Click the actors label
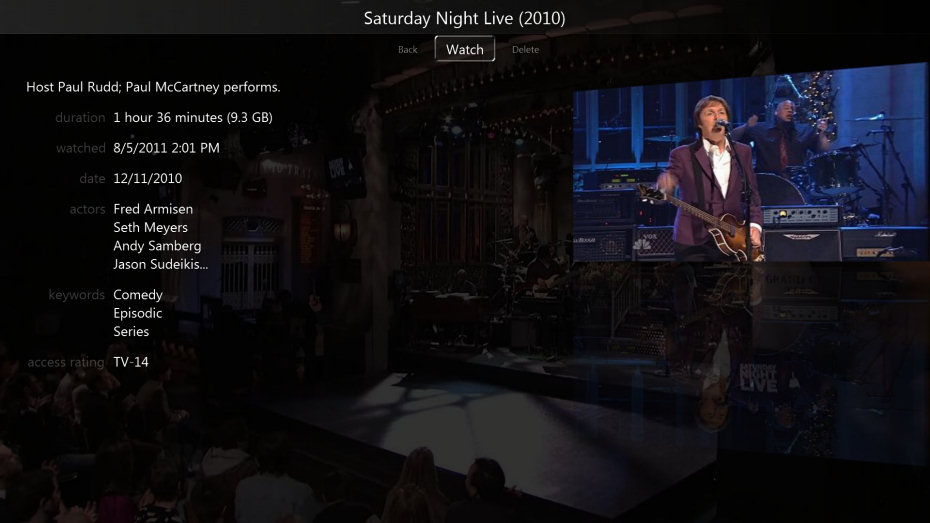The image size is (930, 523). [87, 209]
